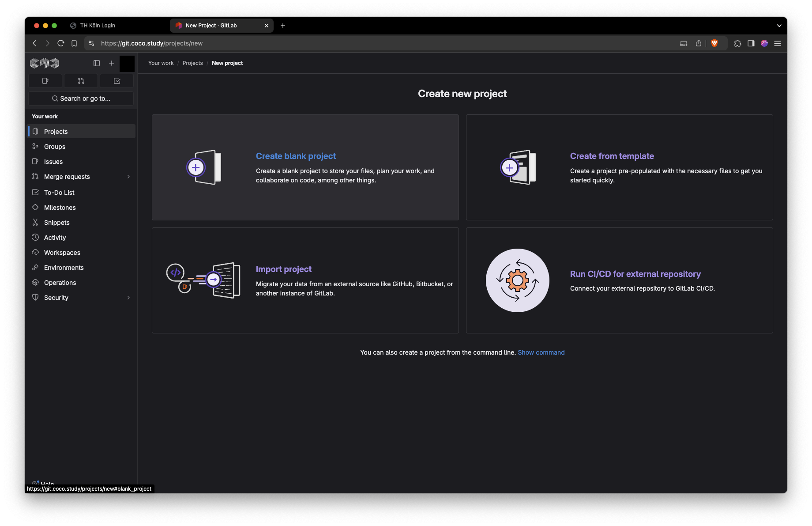Viewport: 812px width, 526px height.
Task: Open Issues in the sidebar
Action: coord(81,161)
